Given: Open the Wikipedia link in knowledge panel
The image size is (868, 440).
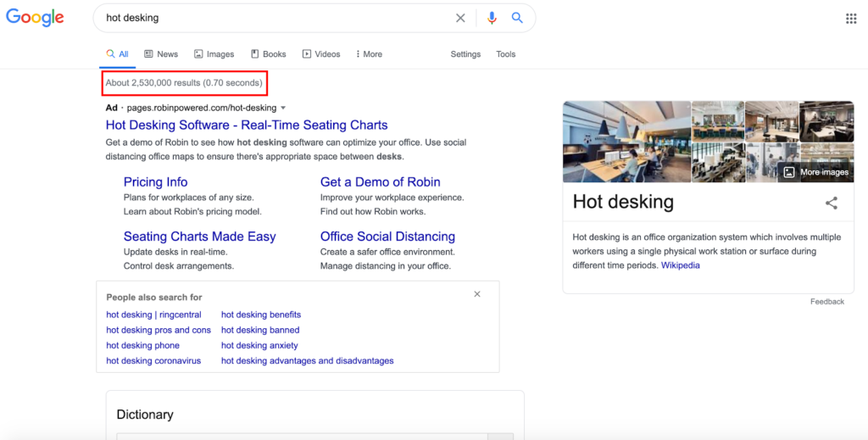Looking at the screenshot, I should click(x=681, y=265).
